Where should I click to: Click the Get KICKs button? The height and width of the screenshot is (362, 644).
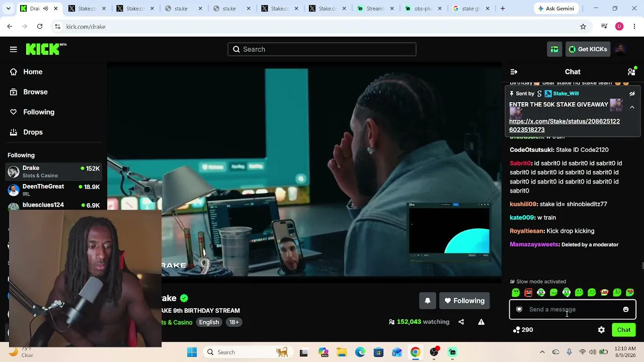click(x=588, y=49)
